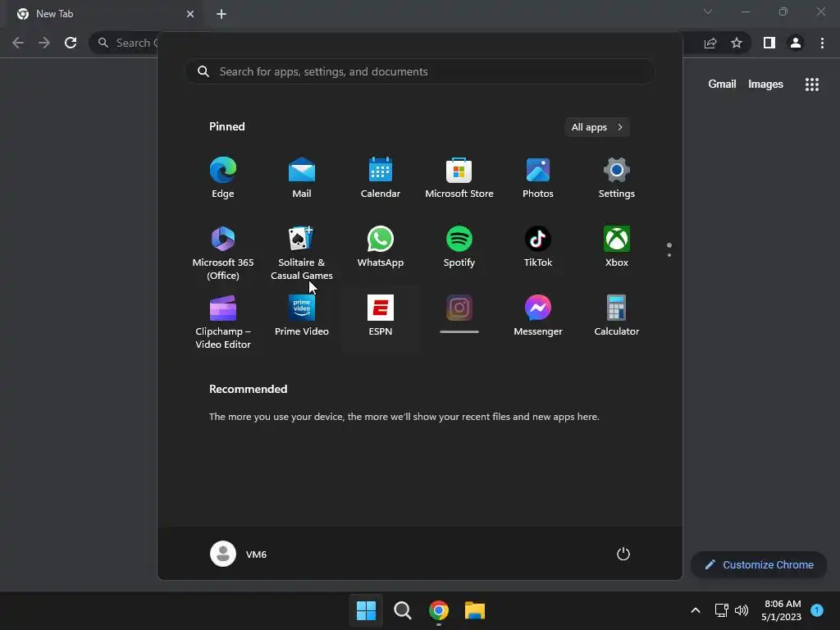The width and height of the screenshot is (840, 630).
Task: Select the New Tab tab in Chrome
Action: (104, 14)
